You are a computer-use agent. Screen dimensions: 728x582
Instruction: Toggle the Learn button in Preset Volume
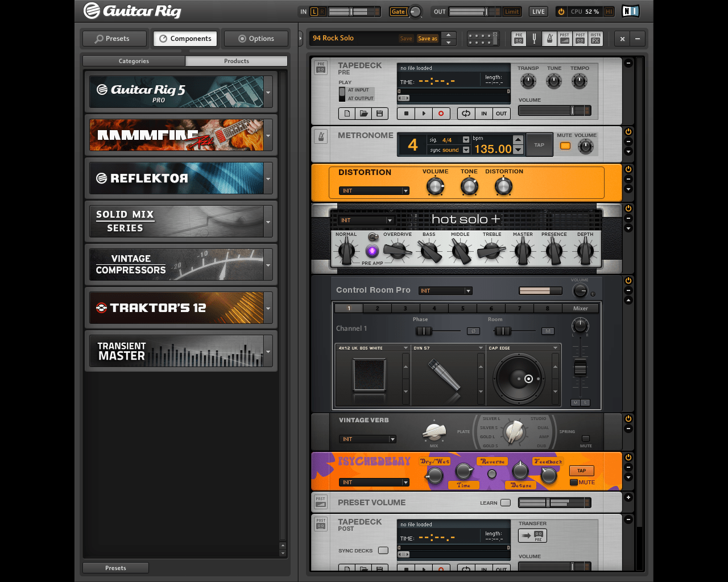(506, 502)
